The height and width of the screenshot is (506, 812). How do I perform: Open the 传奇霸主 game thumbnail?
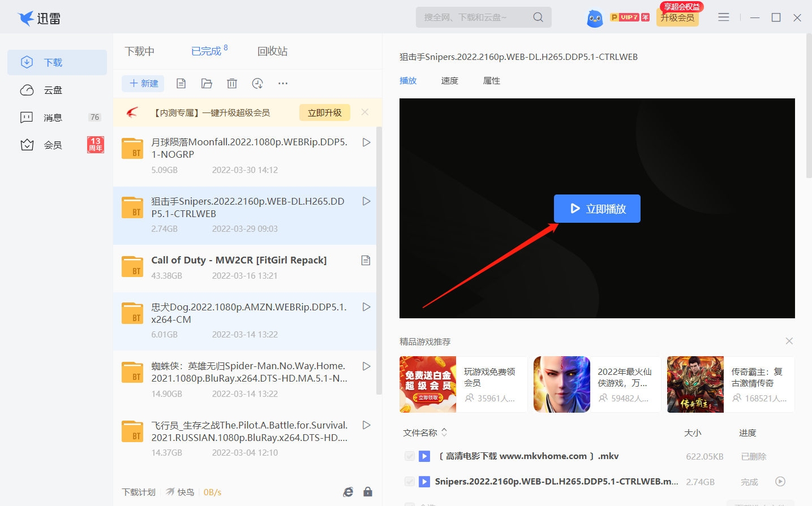coord(695,384)
